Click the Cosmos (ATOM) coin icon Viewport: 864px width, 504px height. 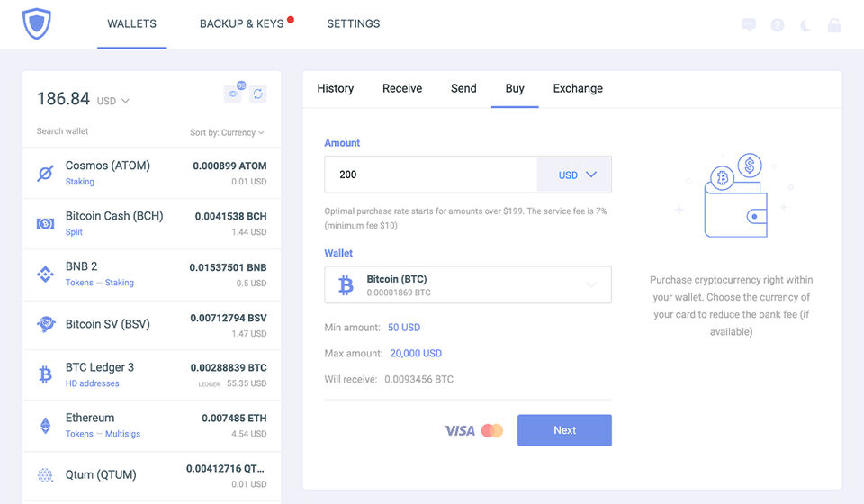(x=45, y=174)
